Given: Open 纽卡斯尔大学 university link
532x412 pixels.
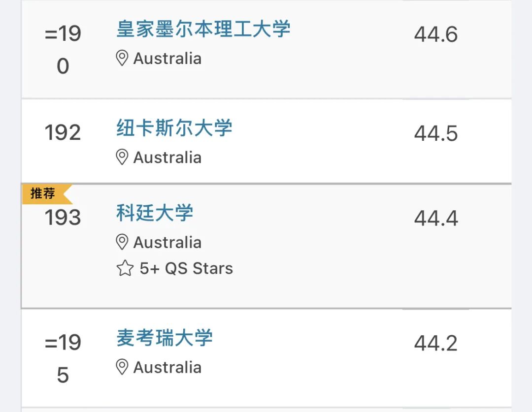Looking at the screenshot, I should [174, 128].
